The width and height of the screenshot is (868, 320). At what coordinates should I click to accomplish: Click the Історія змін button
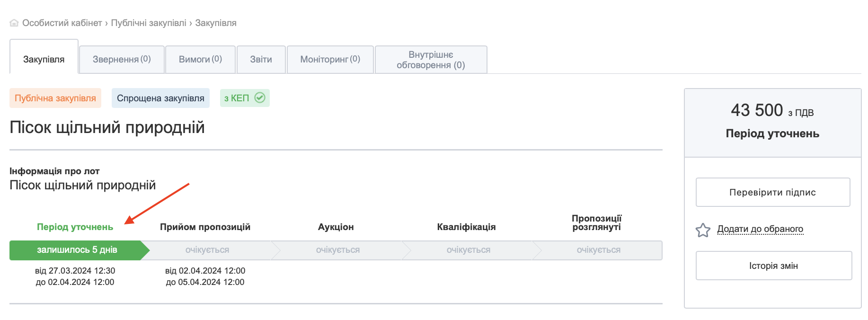(773, 266)
